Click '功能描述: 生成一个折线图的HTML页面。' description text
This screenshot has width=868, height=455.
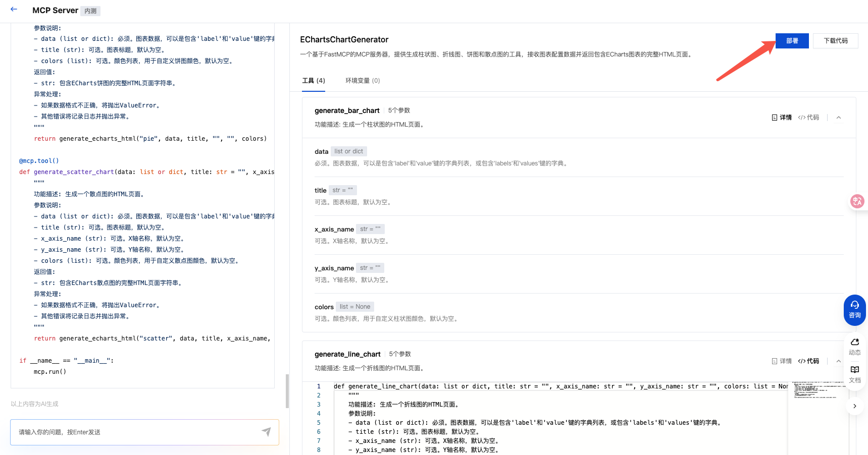(x=370, y=368)
